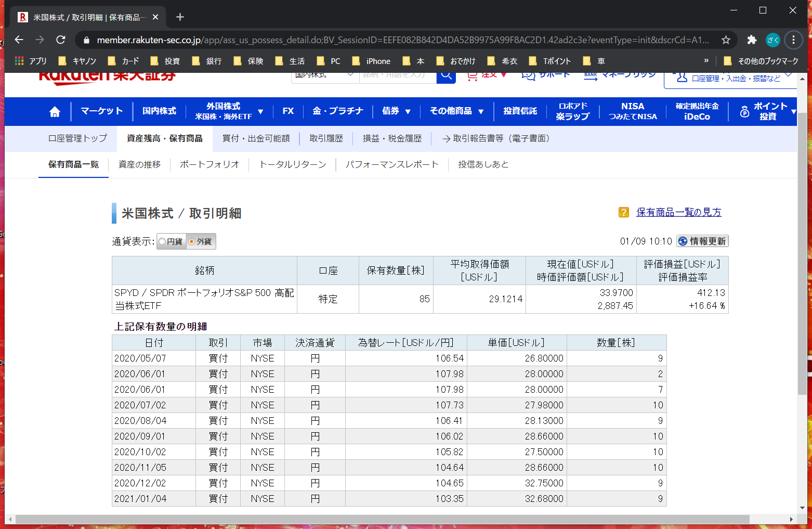Open その他のブックマーク folder
Screen dimensions: 812x529
pyautogui.click(x=761, y=61)
